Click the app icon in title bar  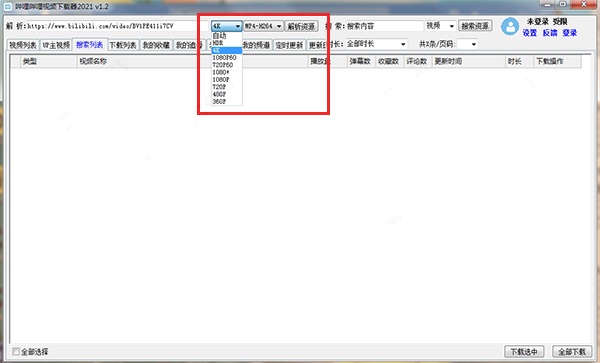click(x=8, y=7)
